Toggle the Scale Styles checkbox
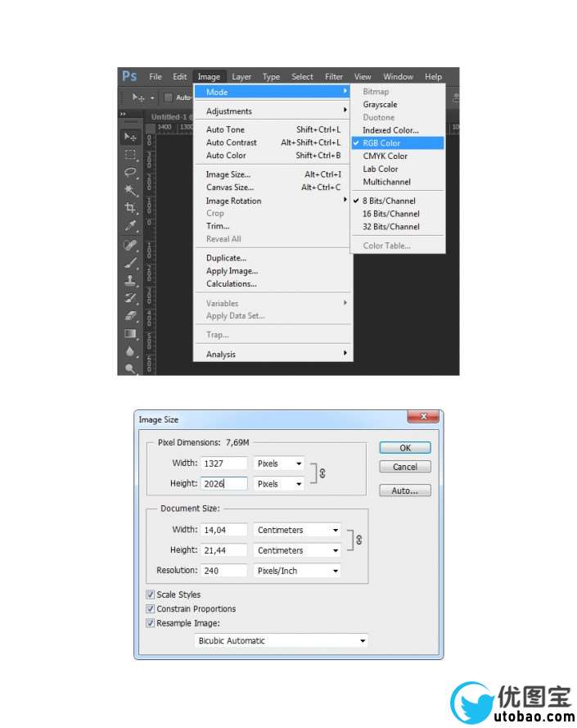 [x=150, y=595]
